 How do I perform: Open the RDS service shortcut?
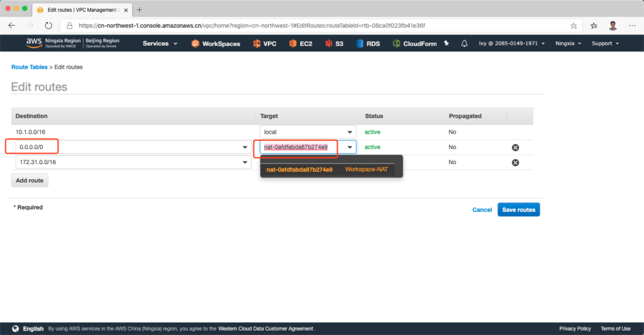click(x=369, y=44)
